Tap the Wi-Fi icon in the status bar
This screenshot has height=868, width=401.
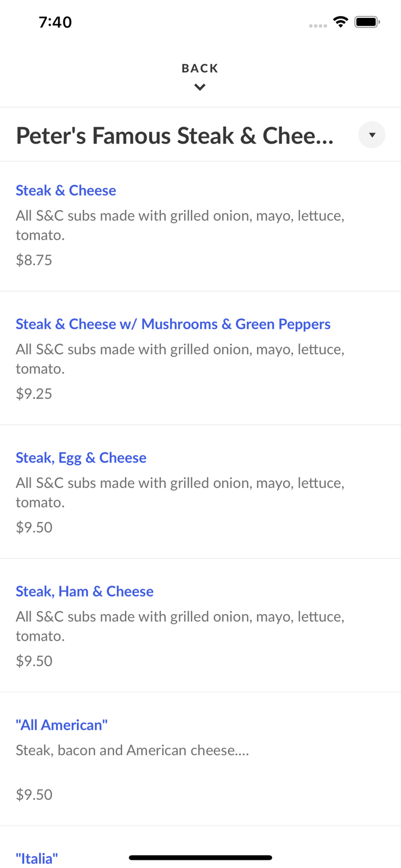coord(340,21)
